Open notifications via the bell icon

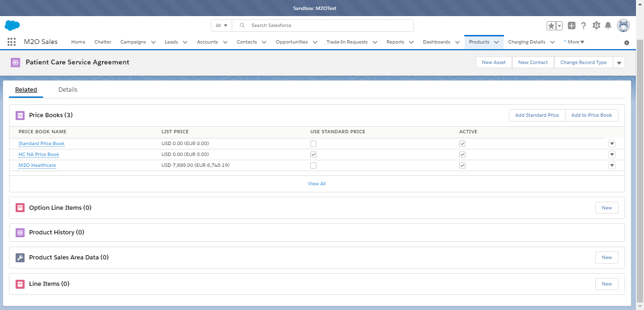609,25
